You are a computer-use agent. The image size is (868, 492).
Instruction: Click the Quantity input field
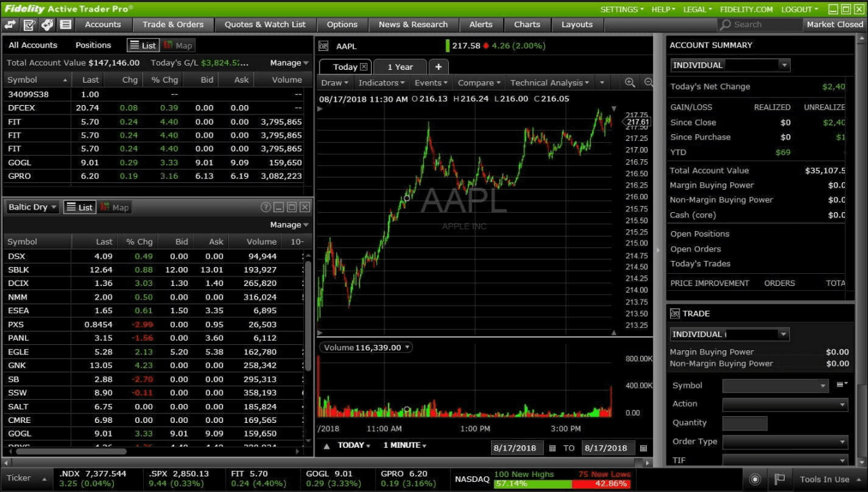point(745,424)
